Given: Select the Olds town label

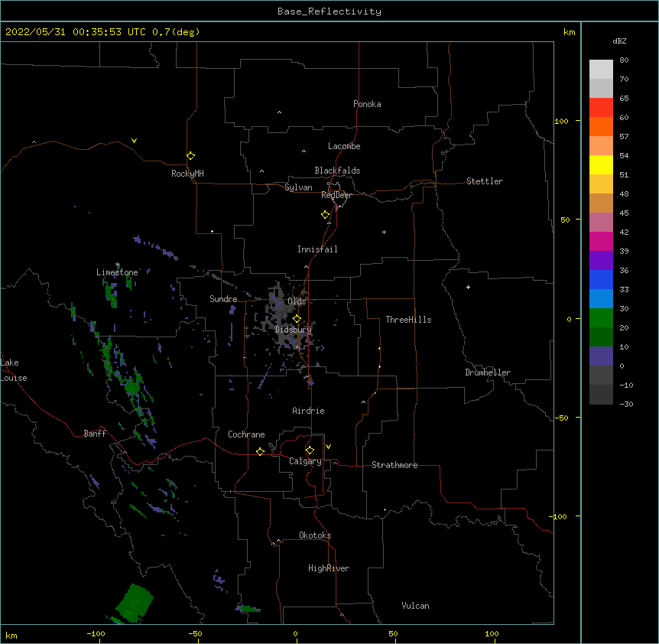Looking at the screenshot, I should (x=297, y=301).
